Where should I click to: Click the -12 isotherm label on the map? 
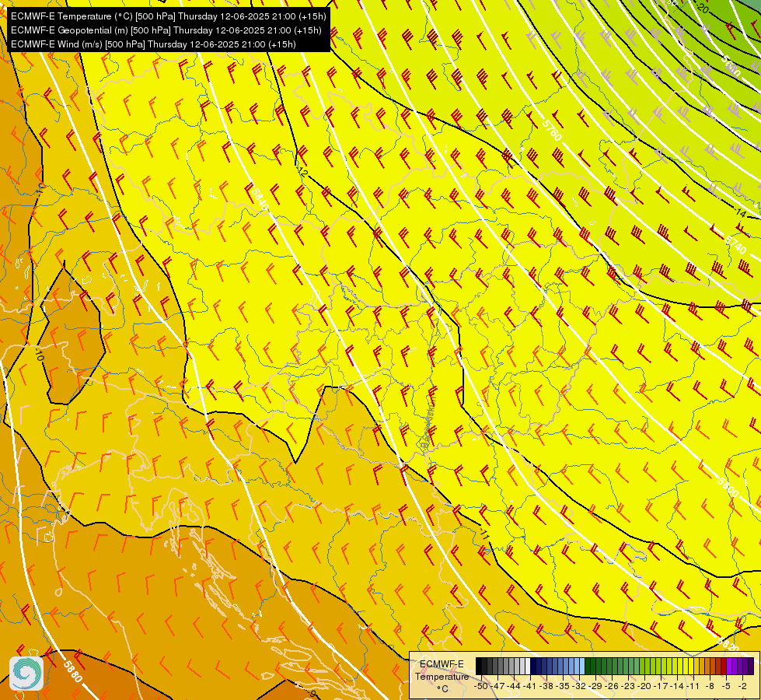pos(302,171)
